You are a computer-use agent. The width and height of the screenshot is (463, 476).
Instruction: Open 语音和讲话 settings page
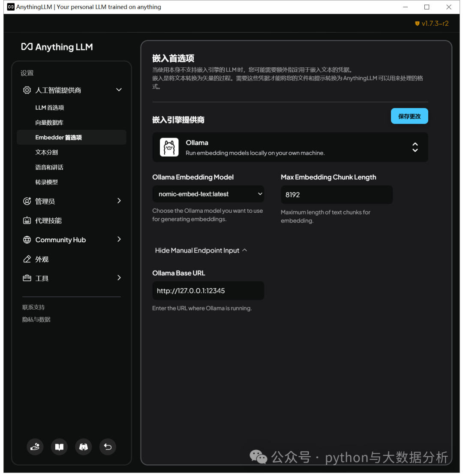click(49, 167)
